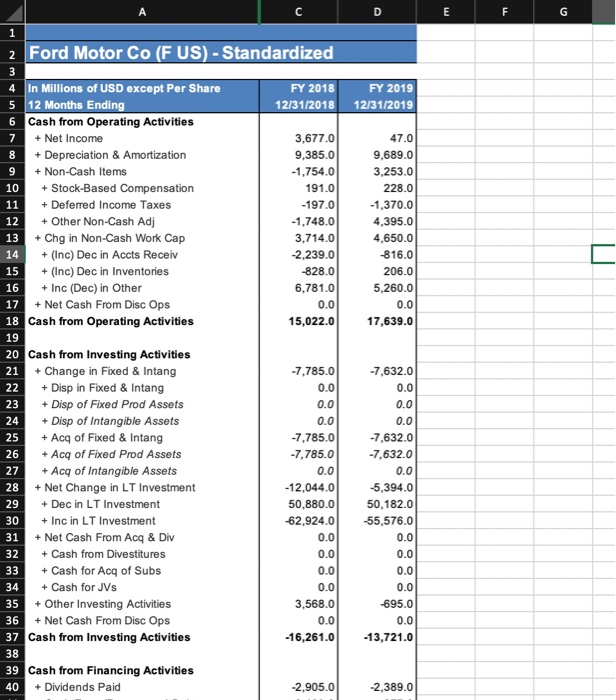Click 'Inc (Dec) in Other' label
This screenshot has height=700, width=616.
(92, 288)
